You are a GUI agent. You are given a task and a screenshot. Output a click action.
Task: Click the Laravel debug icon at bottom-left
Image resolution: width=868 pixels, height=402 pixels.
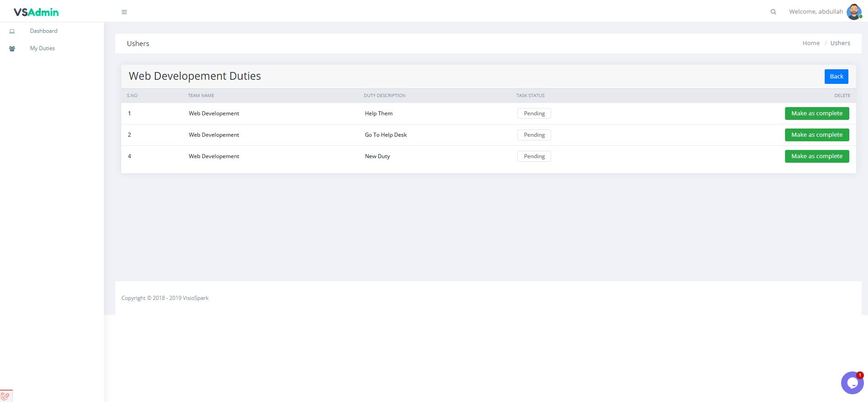[5, 396]
